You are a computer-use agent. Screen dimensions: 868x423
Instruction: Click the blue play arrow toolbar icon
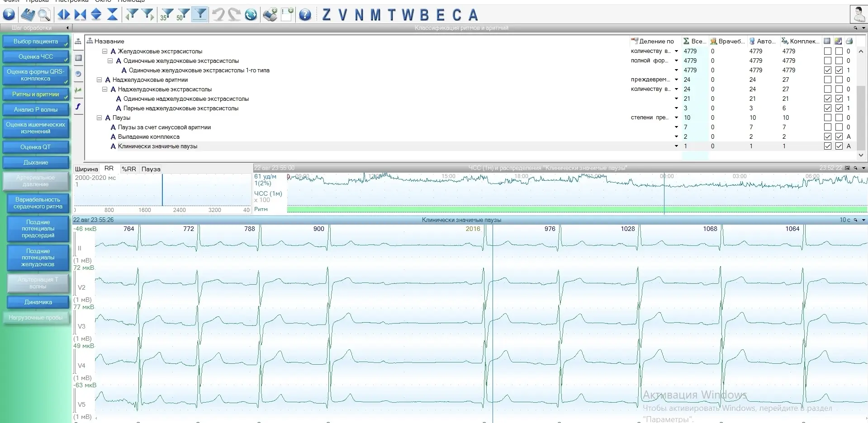[9, 15]
